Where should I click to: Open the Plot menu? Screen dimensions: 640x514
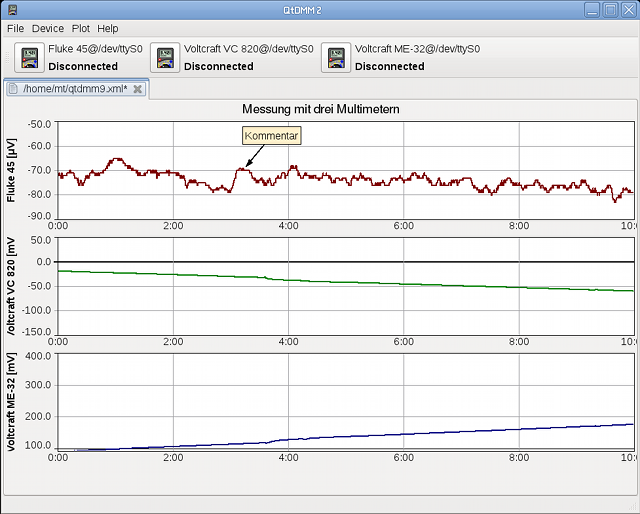(80, 29)
